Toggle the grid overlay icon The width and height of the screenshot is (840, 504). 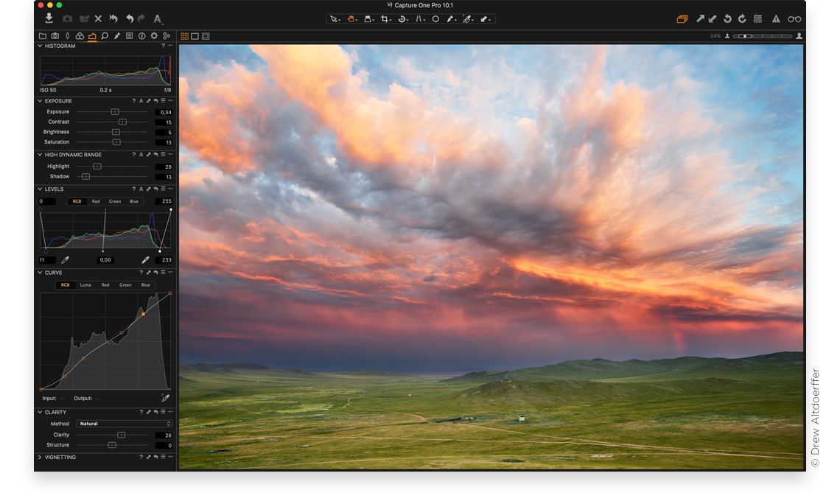pos(757,18)
